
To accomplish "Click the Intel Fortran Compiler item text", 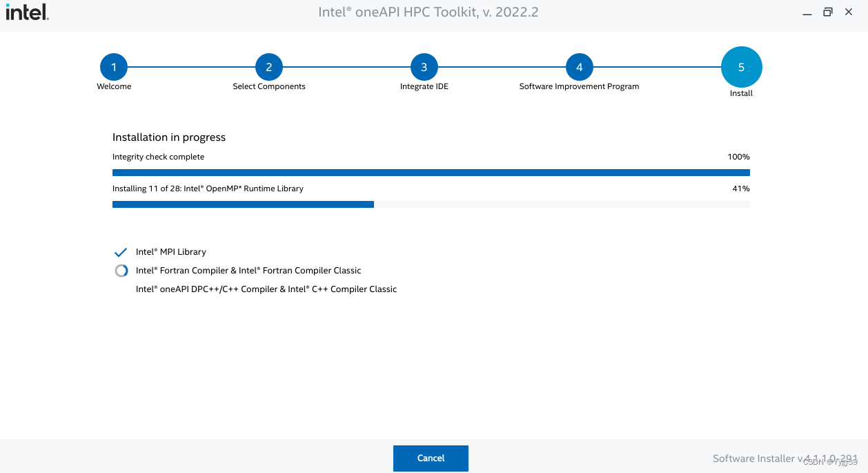I will click(248, 271).
